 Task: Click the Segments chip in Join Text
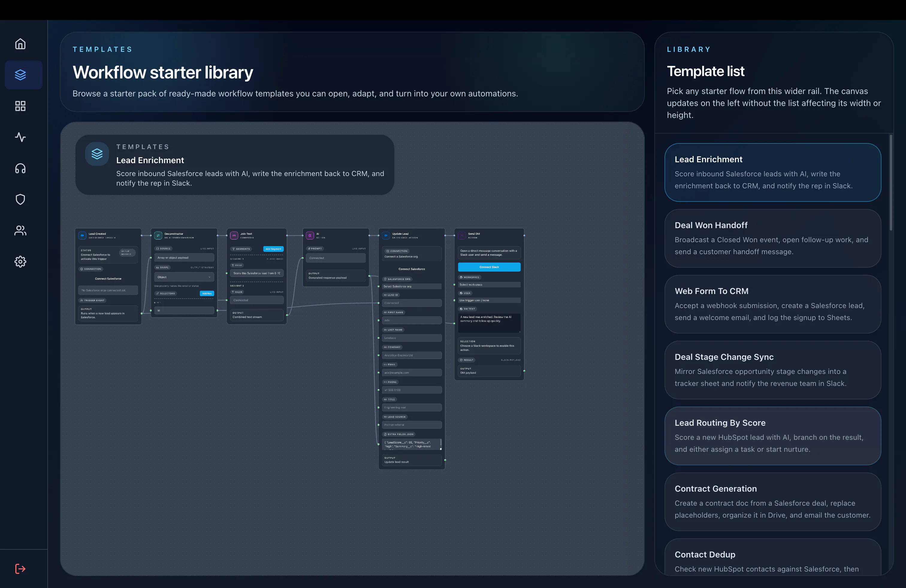tap(241, 249)
